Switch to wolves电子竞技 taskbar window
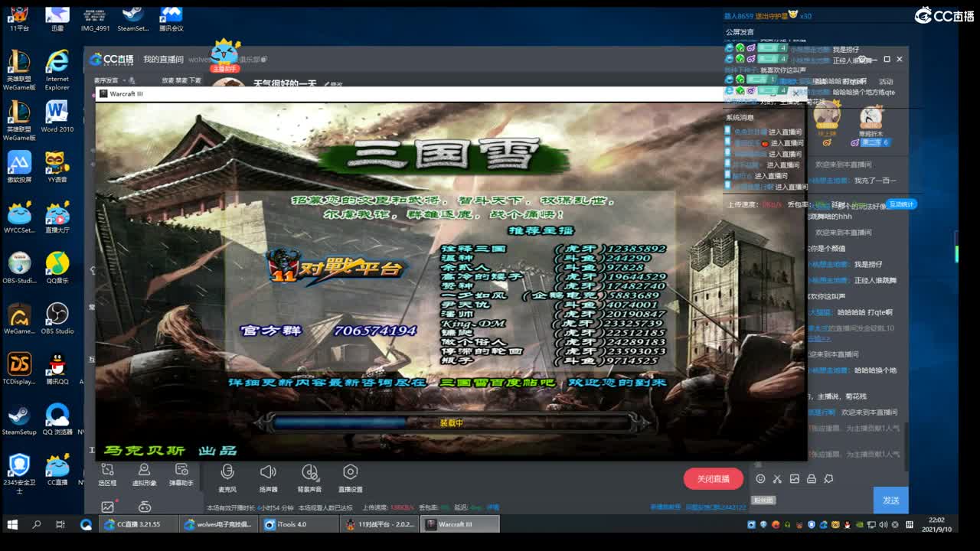The image size is (980, 551). click(219, 524)
